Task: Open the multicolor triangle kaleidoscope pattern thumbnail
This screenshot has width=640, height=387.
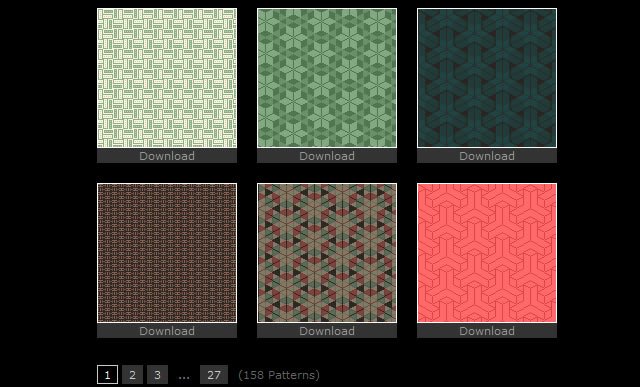Action: (327, 253)
